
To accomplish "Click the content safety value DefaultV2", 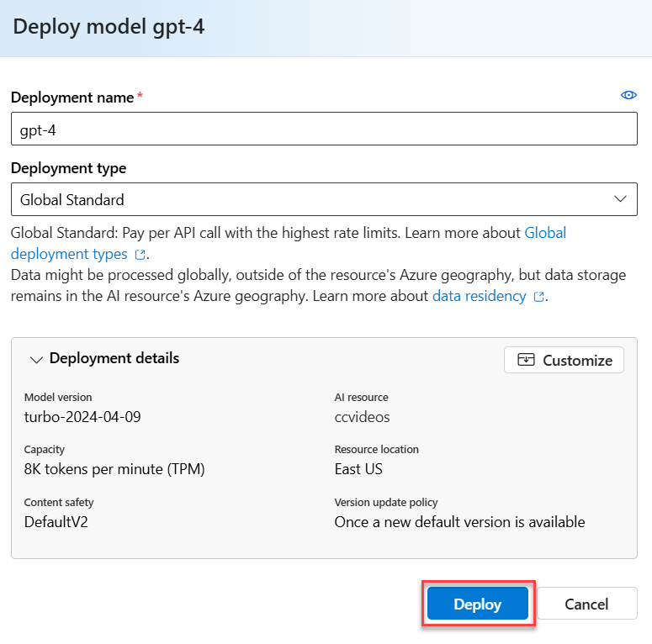I will coord(56,522).
